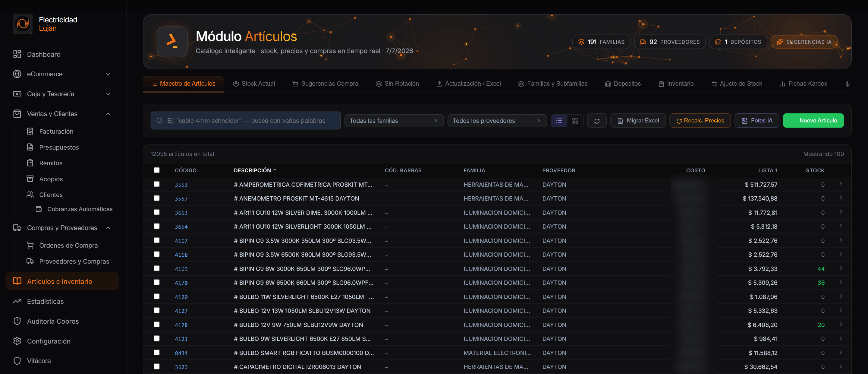Click the Fotos IA button
This screenshot has width=868, height=374.
pos(757,121)
